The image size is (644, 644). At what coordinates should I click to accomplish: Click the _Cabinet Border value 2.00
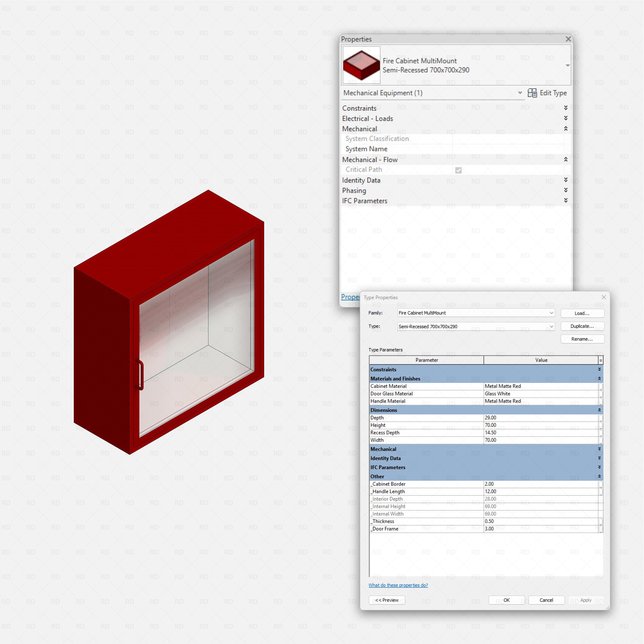click(x=541, y=484)
